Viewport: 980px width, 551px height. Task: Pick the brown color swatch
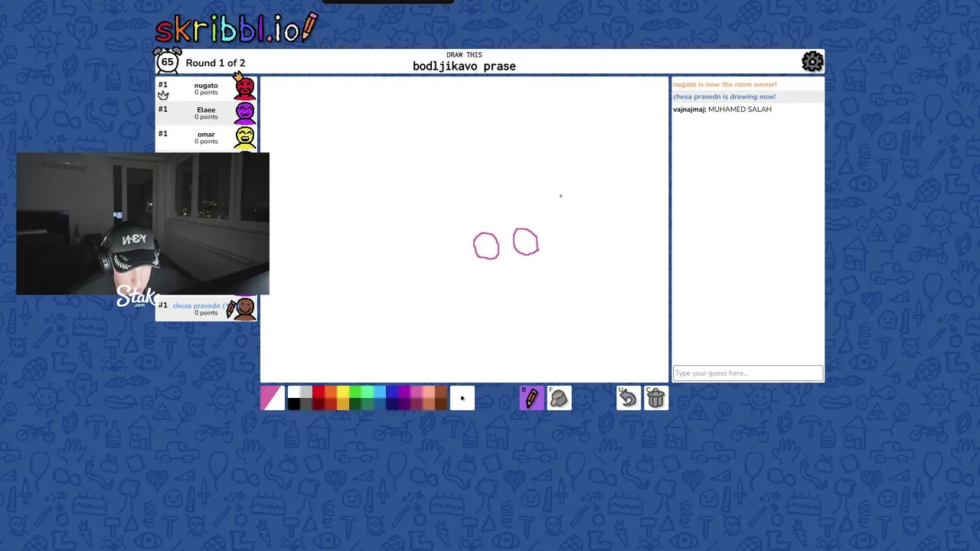(x=441, y=392)
